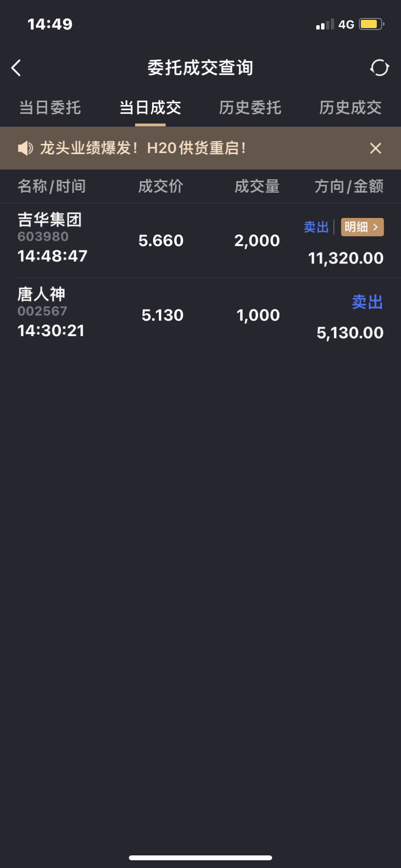Open the 龙头业绩爆发 banner text
This screenshot has height=868, width=401.
(x=143, y=148)
